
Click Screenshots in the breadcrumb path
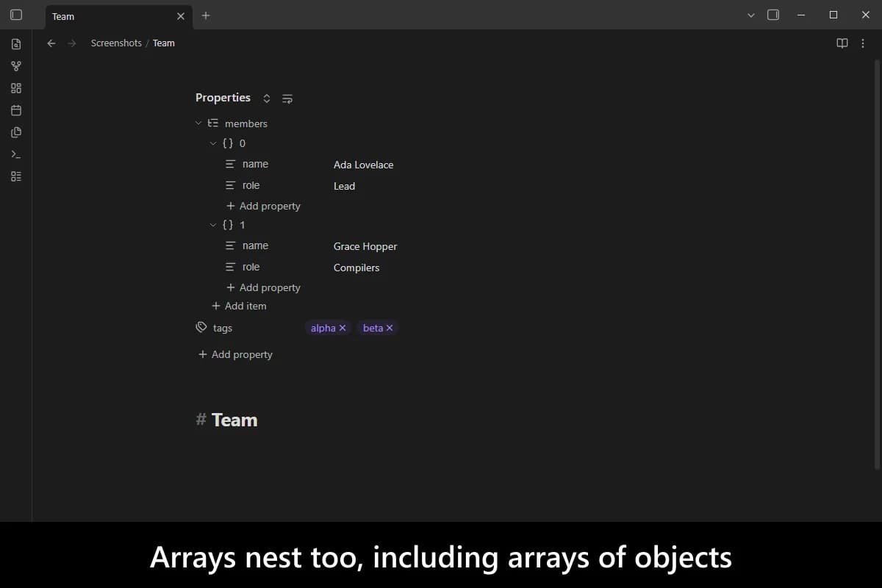116,43
